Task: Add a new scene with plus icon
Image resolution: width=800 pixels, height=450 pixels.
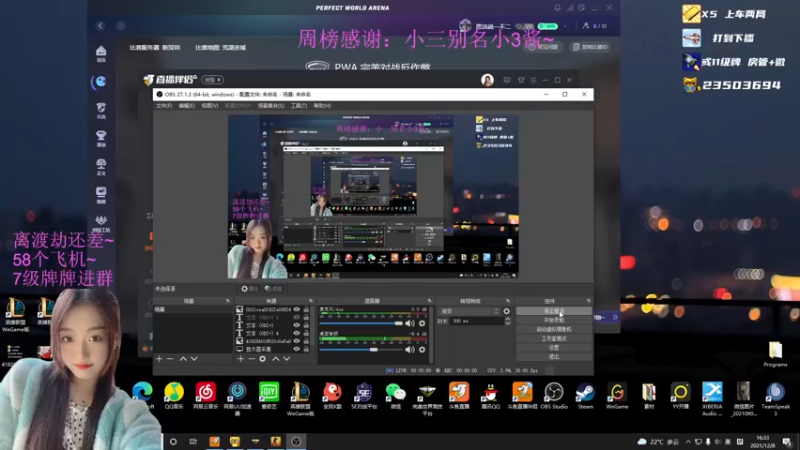Action: click(159, 359)
